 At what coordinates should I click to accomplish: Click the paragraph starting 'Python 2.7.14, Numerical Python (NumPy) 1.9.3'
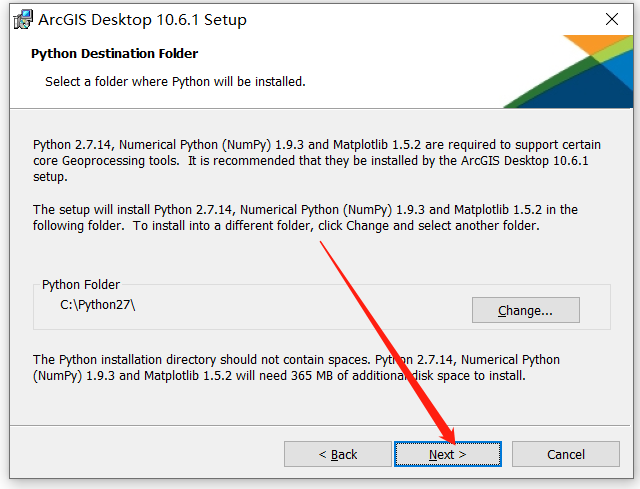pyautogui.click(x=317, y=161)
